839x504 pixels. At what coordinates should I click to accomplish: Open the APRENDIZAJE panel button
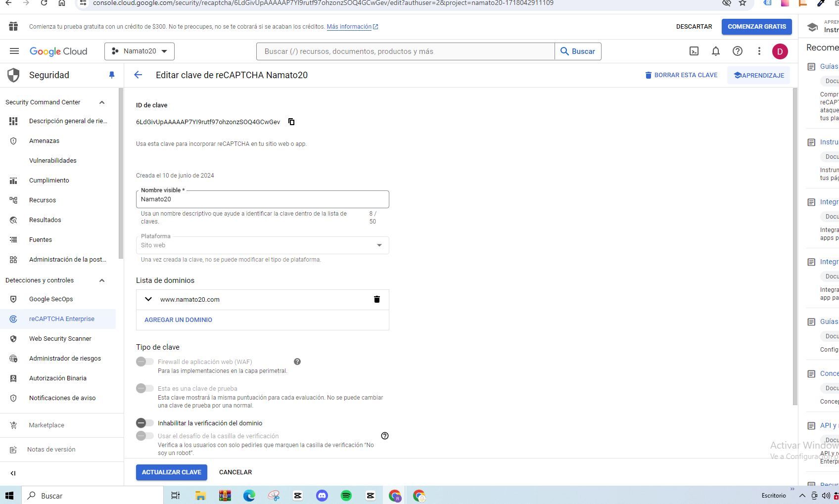click(759, 75)
